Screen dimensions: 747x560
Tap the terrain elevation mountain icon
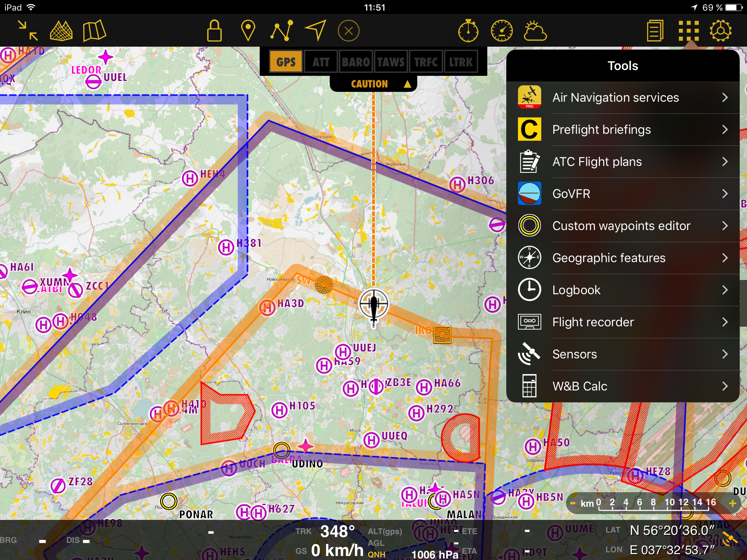coord(61,31)
